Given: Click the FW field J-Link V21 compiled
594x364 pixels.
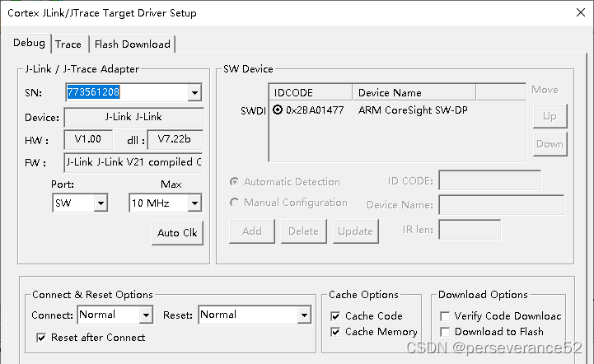Looking at the screenshot, I should pyautogui.click(x=133, y=162).
